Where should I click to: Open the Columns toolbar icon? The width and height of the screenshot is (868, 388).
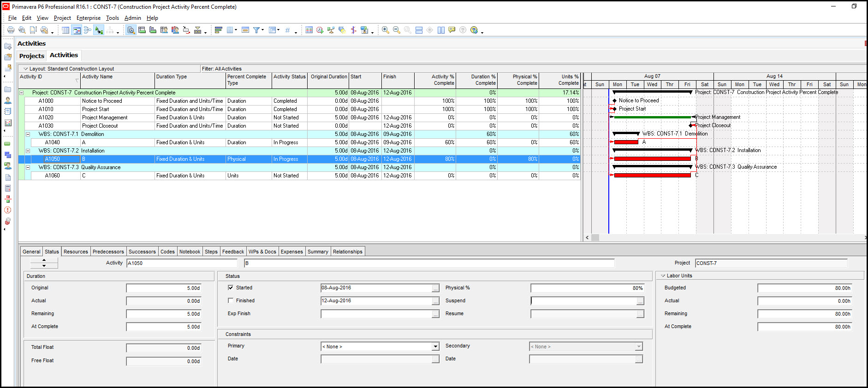[230, 30]
